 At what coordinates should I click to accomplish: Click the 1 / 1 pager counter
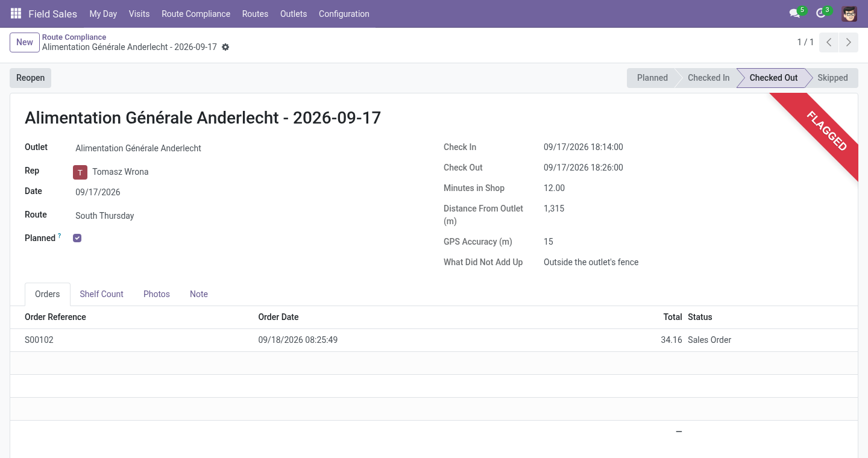click(805, 42)
